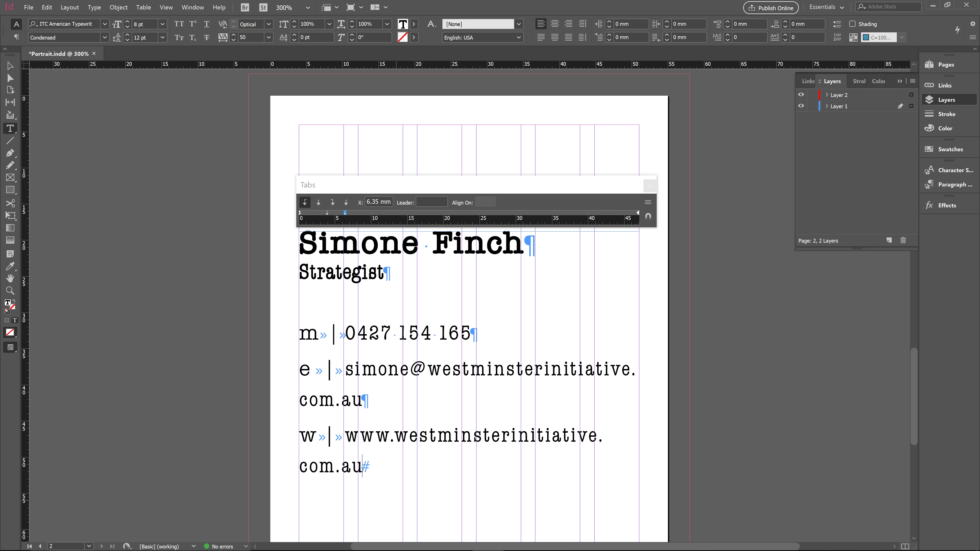Open the Essentials workspace switcher
Image resolution: width=980 pixels, height=551 pixels.
827,7
